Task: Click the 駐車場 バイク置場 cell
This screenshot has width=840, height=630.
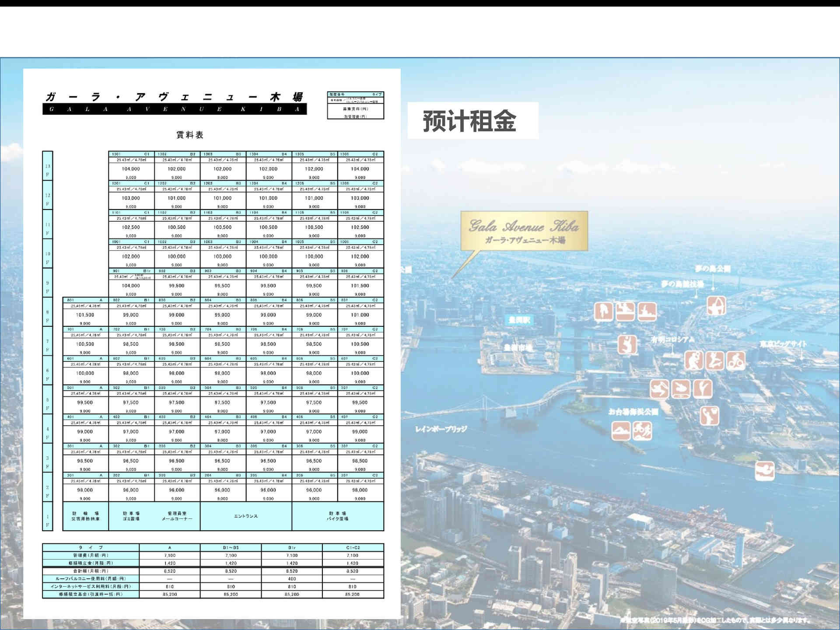Action: (x=338, y=516)
